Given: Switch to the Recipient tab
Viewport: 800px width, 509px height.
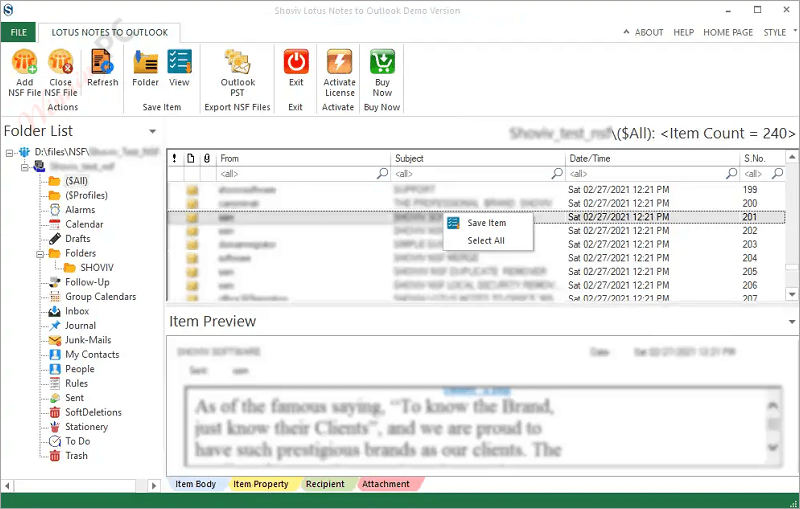Looking at the screenshot, I should click(326, 484).
